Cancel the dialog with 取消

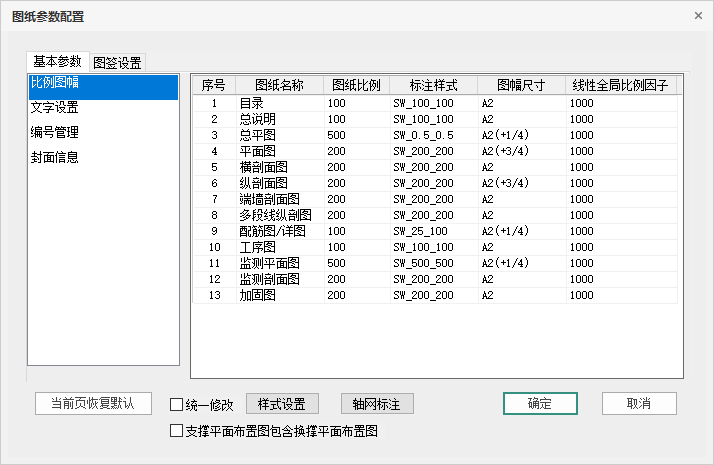click(639, 403)
